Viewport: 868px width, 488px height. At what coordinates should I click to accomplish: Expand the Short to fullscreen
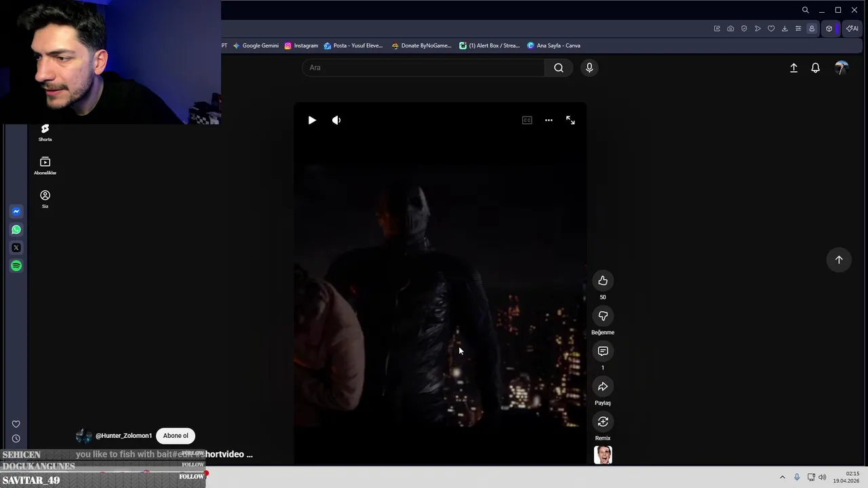pos(570,120)
